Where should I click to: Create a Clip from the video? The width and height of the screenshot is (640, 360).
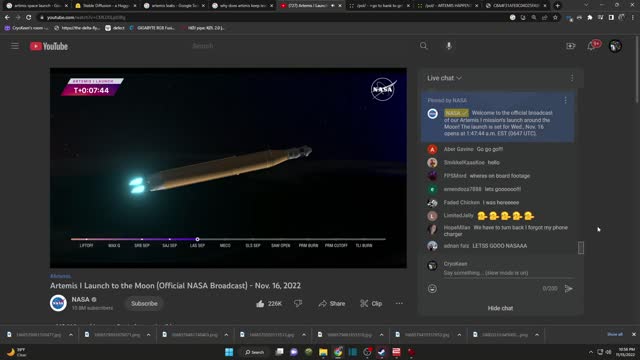click(x=371, y=303)
